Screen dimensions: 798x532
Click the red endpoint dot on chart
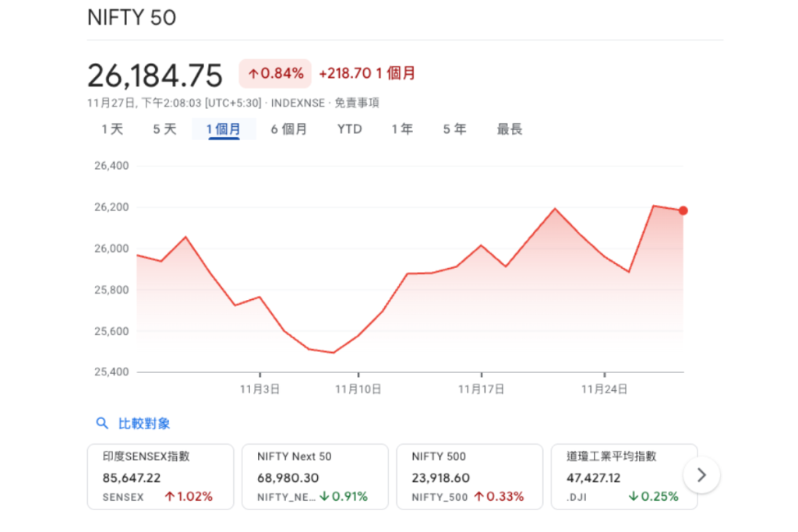tap(683, 210)
